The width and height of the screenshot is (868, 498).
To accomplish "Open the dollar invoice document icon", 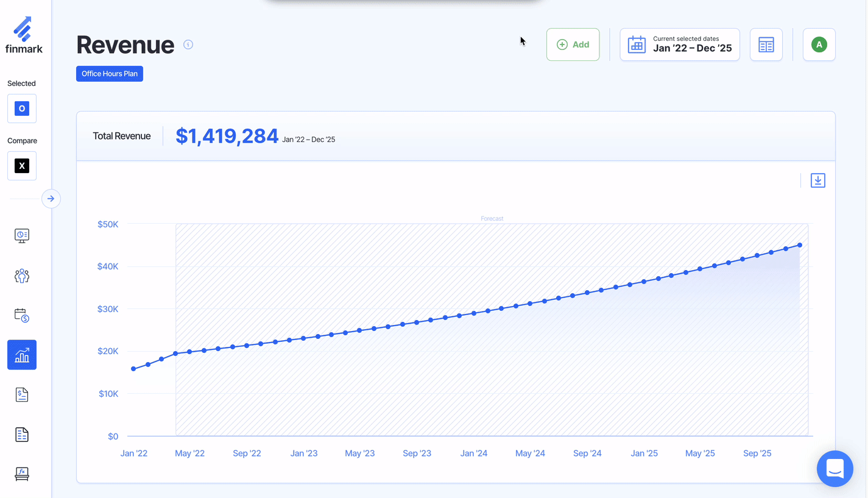I will tap(22, 395).
